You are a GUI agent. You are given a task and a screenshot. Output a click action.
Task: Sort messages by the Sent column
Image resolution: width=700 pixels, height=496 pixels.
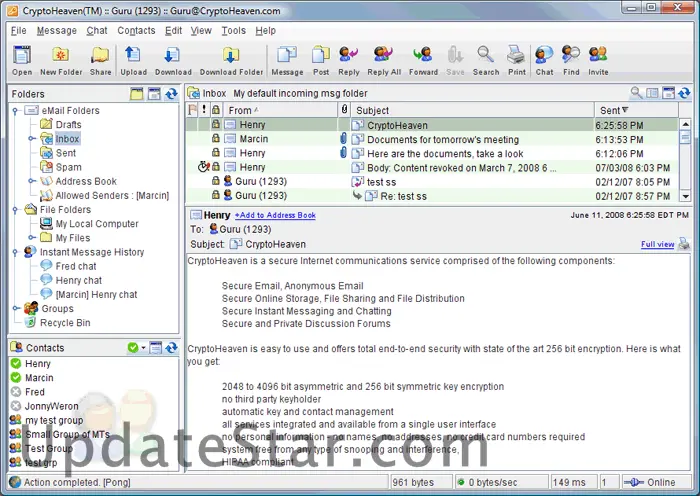pyautogui.click(x=636, y=110)
